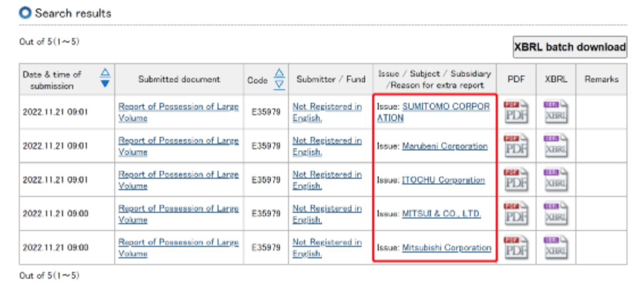Select date 2022.11.21 09:01 in Marubeni row
Viewport: 644px width, 285px height.
pos(56,146)
